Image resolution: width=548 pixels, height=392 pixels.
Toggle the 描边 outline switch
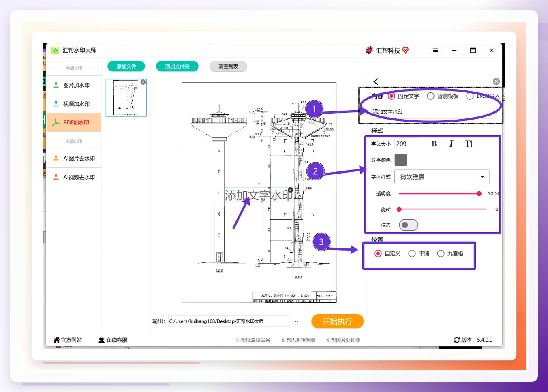409,225
